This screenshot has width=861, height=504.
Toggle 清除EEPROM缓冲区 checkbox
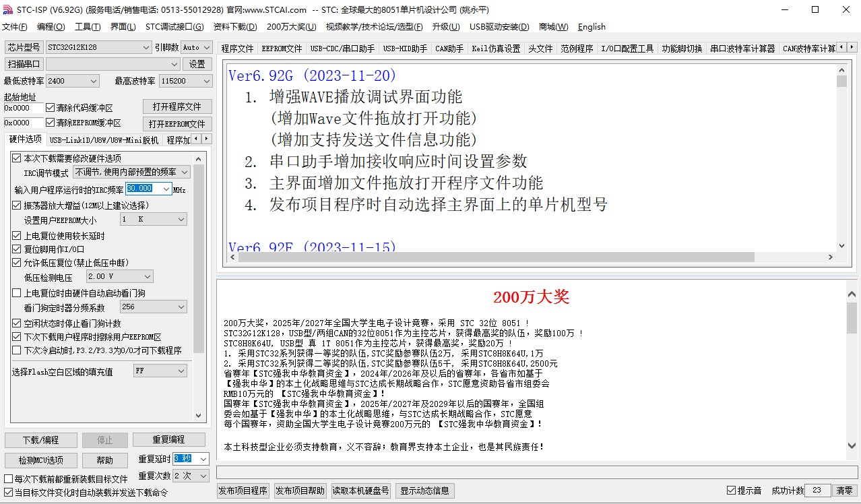[x=50, y=123]
